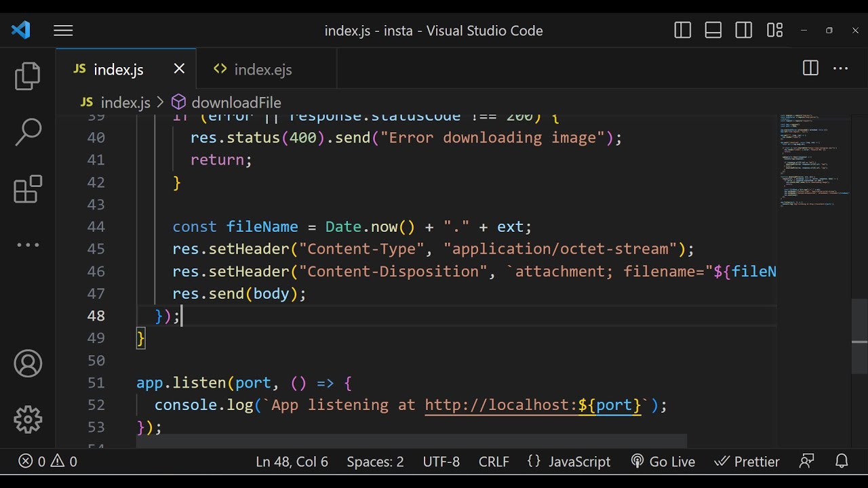Image resolution: width=868 pixels, height=488 pixels.
Task: Open the Explorer view in activity bar
Action: pyautogui.click(x=28, y=76)
